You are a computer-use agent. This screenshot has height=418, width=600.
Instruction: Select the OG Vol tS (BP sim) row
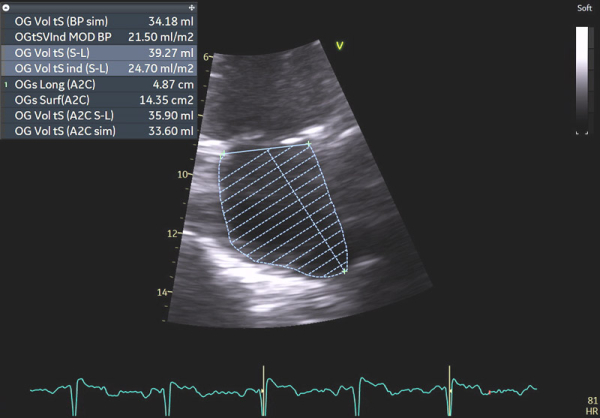click(x=100, y=20)
